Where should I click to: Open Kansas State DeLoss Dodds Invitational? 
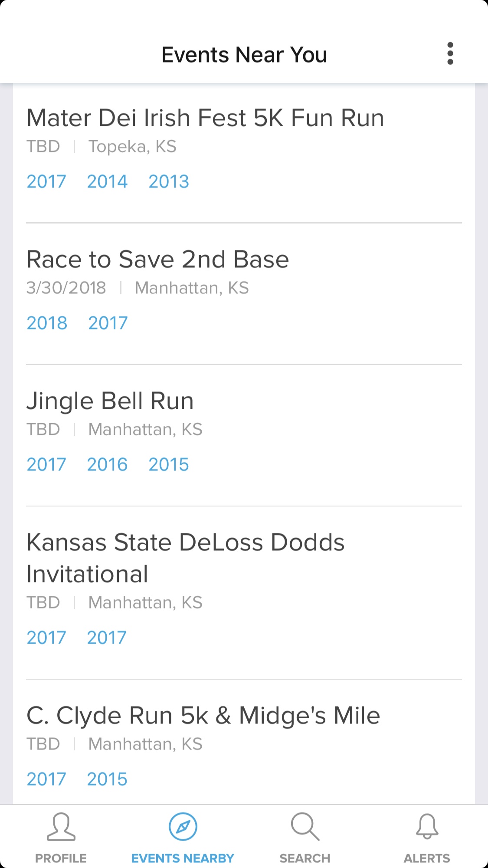[185, 558]
